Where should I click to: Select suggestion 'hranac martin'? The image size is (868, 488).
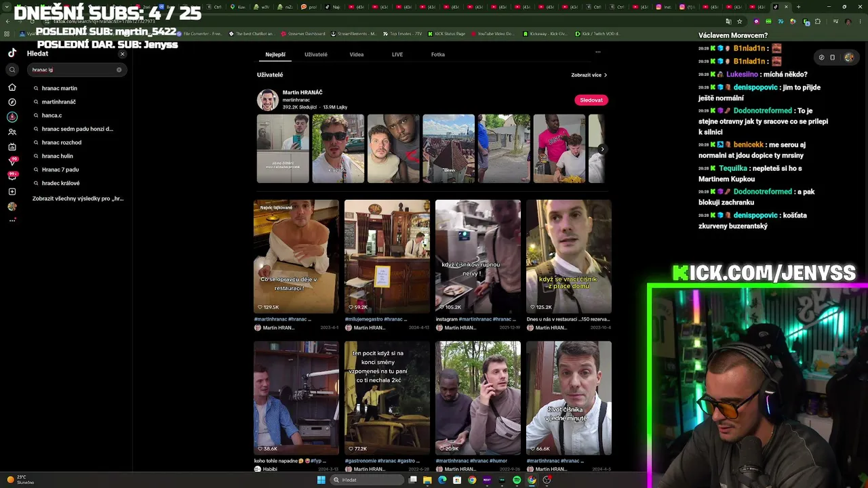[60, 88]
